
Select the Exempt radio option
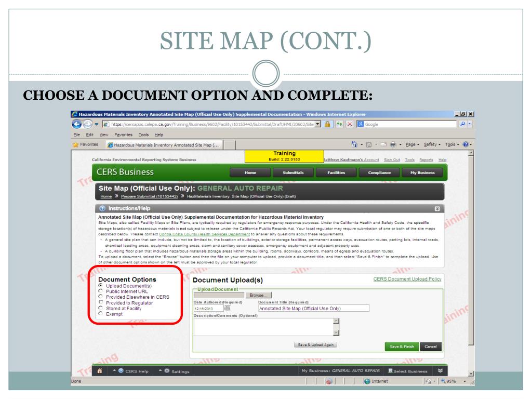100,313
